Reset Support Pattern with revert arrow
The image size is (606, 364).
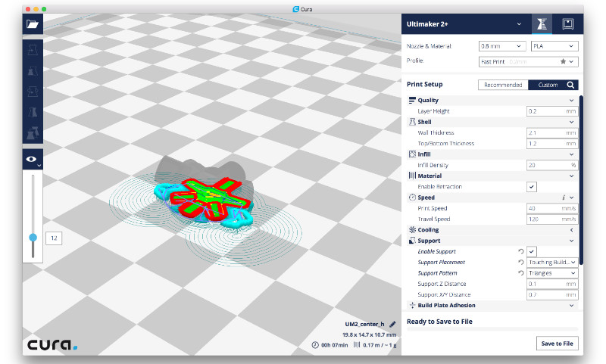click(521, 273)
